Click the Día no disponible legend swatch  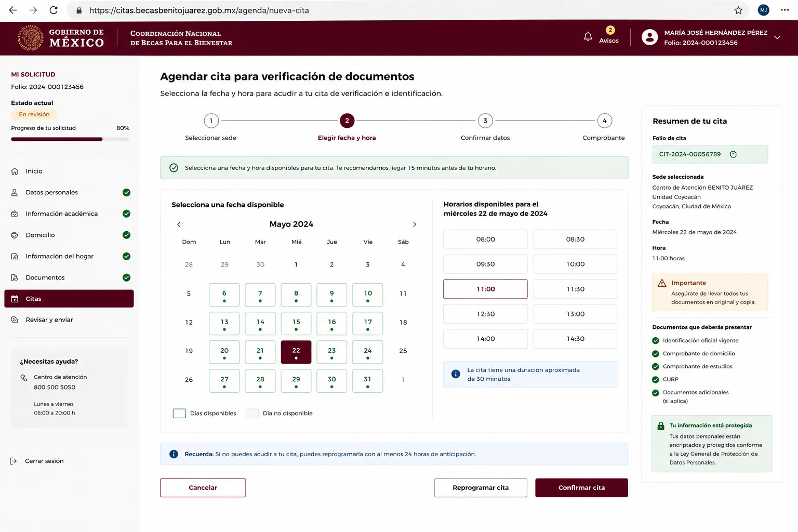(252, 414)
